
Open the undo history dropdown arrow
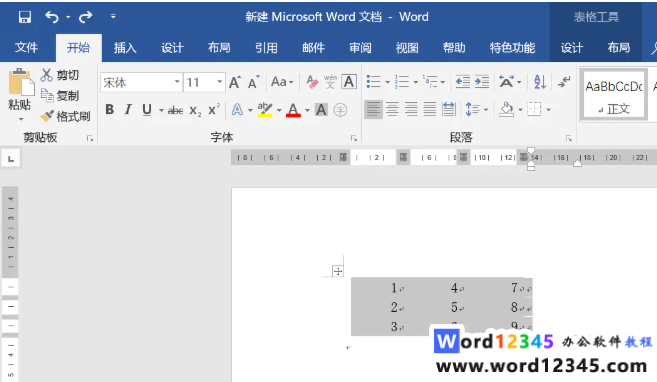68,17
